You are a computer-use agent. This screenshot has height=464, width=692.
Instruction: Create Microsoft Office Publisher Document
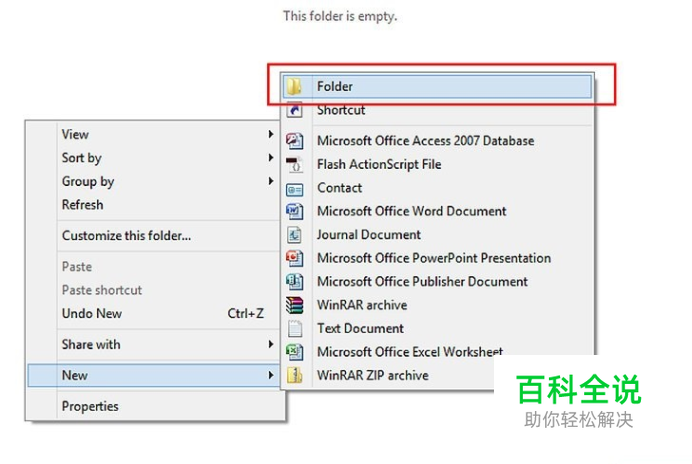coord(437,281)
